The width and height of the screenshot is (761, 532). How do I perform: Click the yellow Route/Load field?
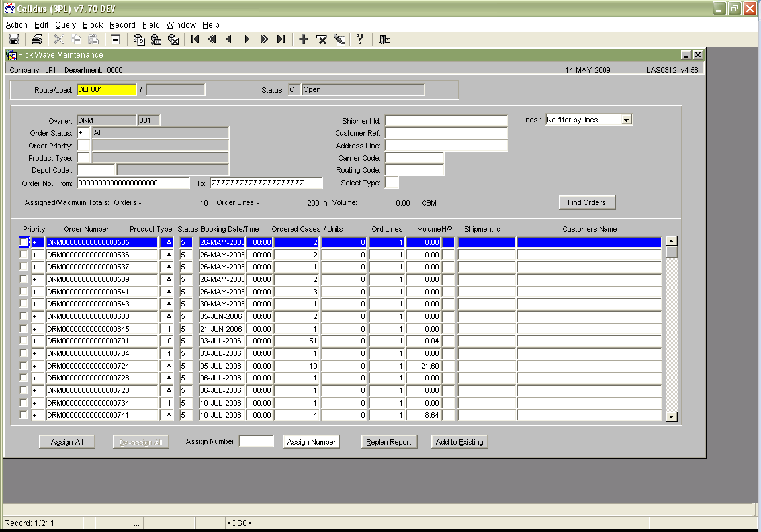(x=107, y=90)
